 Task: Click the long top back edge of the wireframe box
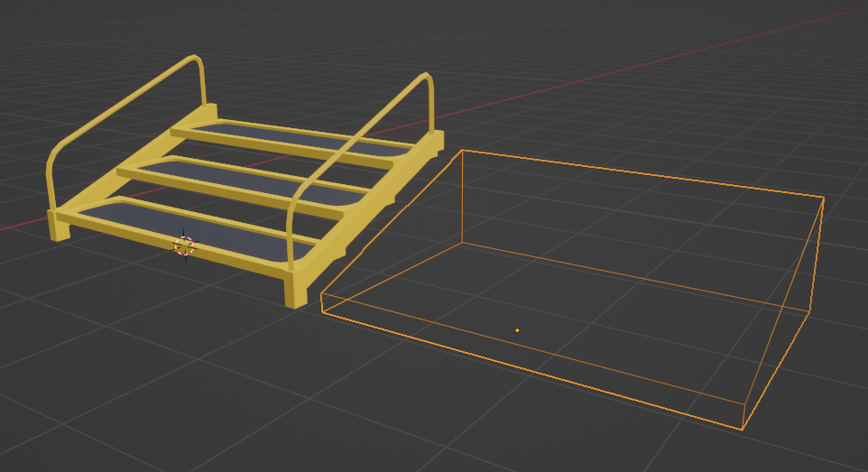(x=641, y=174)
